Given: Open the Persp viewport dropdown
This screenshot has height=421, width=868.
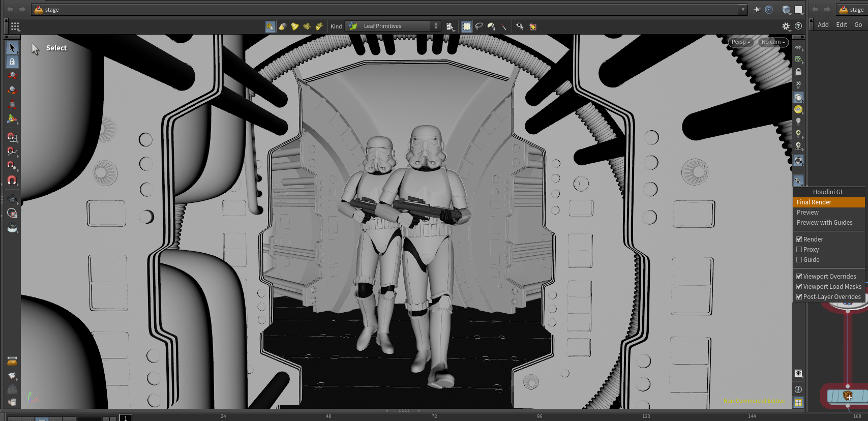Looking at the screenshot, I should click(741, 42).
